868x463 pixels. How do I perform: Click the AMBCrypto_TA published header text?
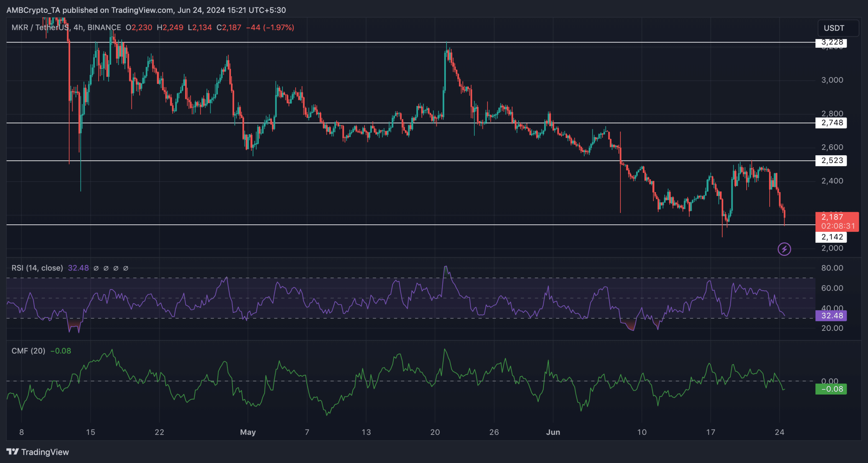146,10
